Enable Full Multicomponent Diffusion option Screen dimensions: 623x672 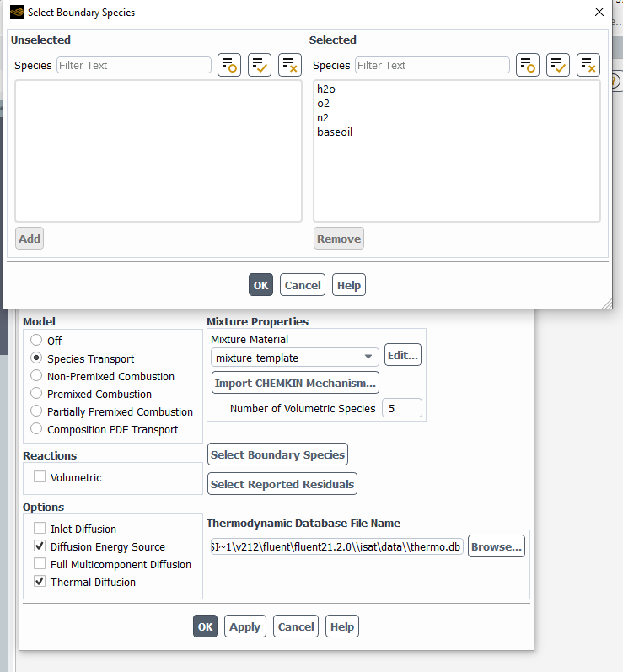click(x=40, y=563)
